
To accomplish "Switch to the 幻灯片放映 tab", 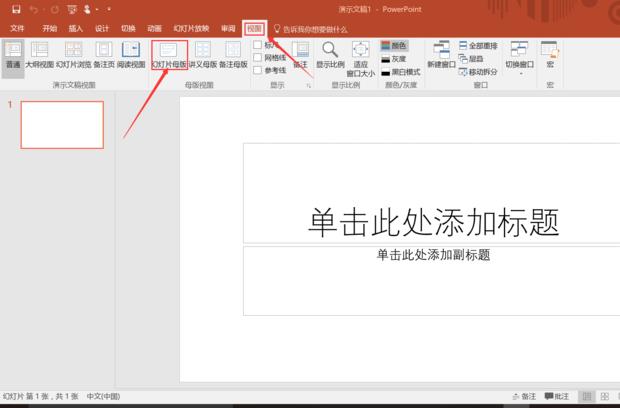I will pyautogui.click(x=190, y=29).
